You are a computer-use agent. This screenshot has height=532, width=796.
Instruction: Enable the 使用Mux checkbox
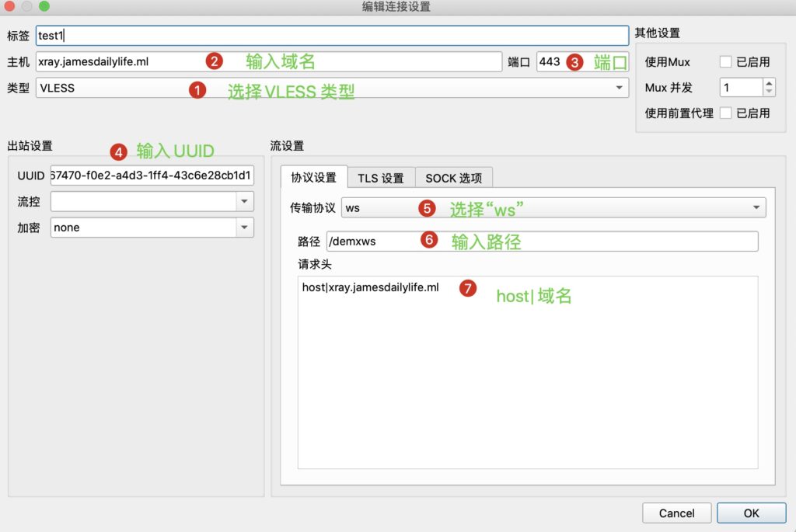point(725,62)
